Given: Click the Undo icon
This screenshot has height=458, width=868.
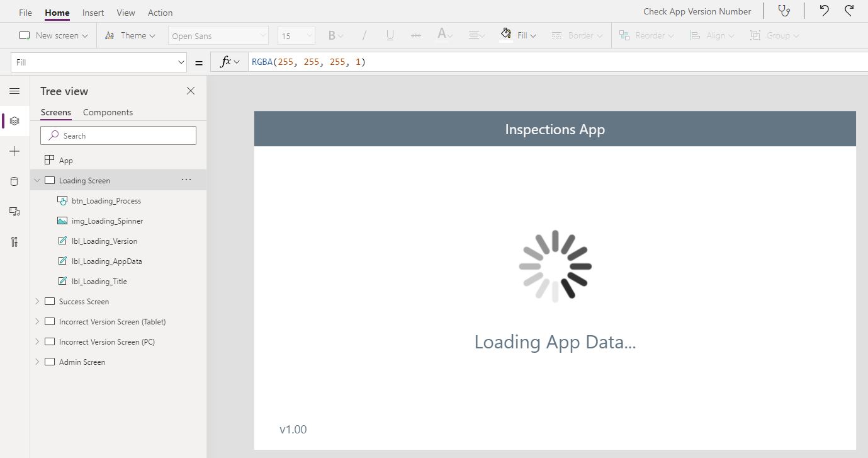Looking at the screenshot, I should coord(823,11).
